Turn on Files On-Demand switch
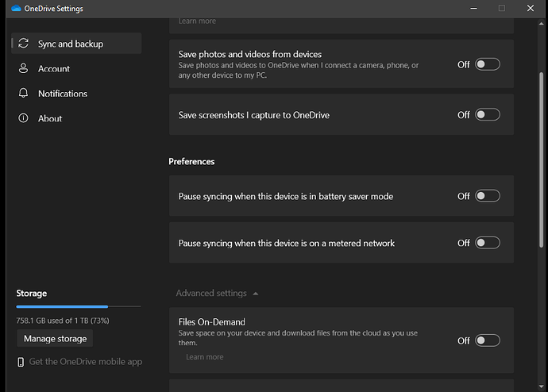The image size is (548, 392). [x=488, y=340]
